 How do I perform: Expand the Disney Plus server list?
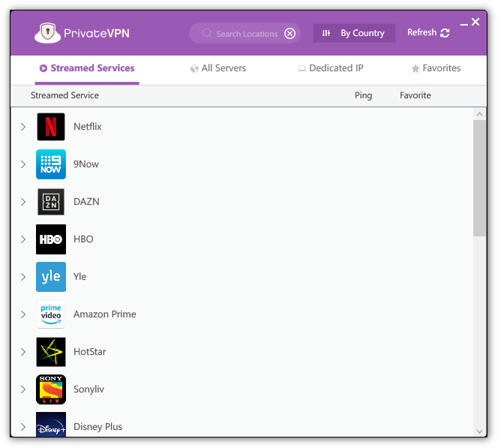coord(23,427)
